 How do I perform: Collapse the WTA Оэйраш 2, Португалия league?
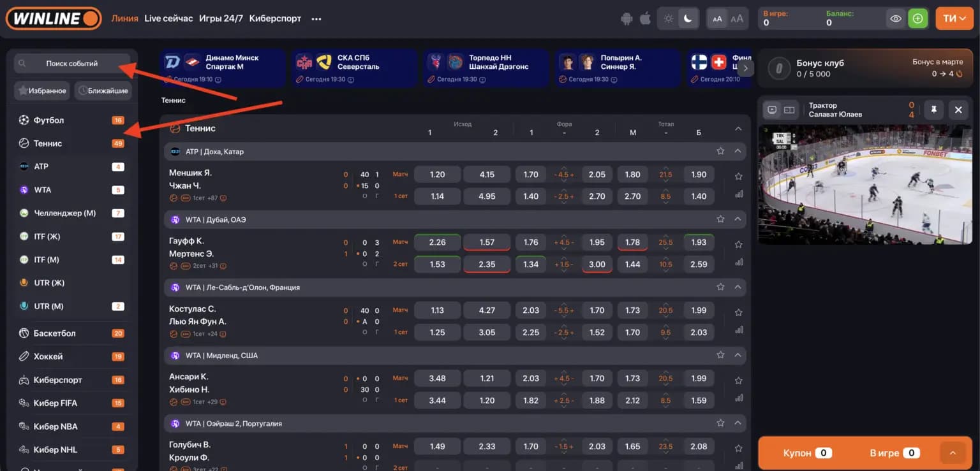[x=738, y=423]
